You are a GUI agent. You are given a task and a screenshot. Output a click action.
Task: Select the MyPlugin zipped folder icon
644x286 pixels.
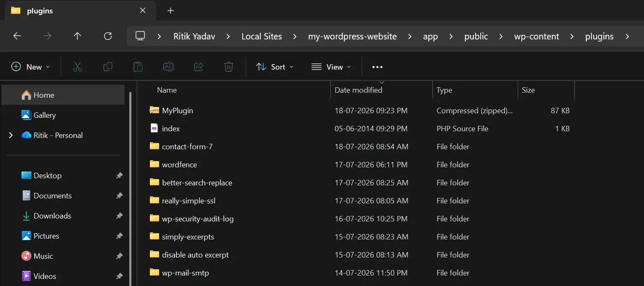[x=154, y=110]
